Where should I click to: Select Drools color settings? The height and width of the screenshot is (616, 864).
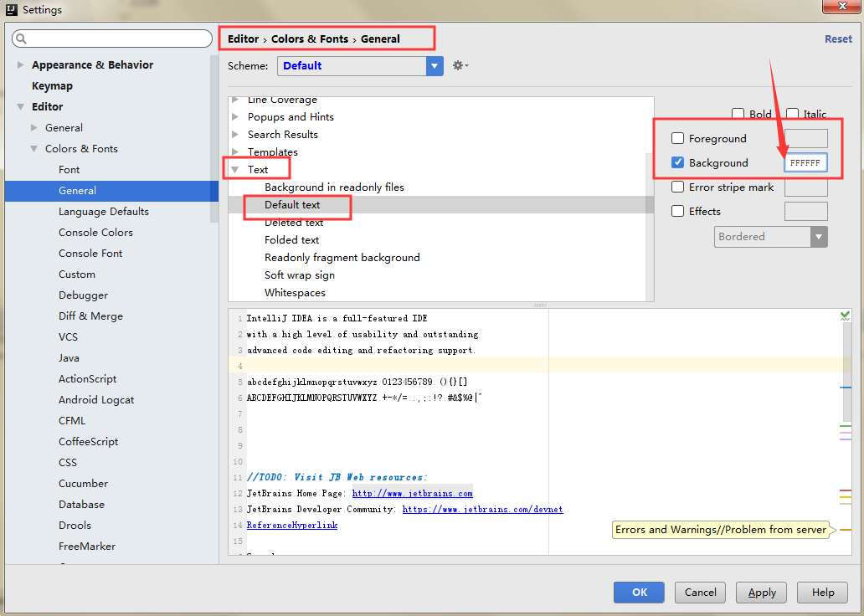pyautogui.click(x=75, y=525)
